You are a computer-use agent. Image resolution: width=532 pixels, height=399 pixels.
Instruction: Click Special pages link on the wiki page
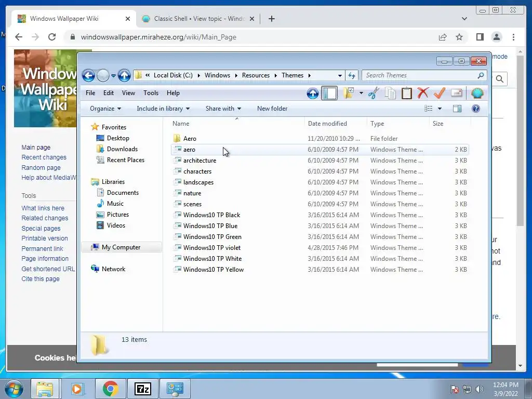click(x=41, y=229)
